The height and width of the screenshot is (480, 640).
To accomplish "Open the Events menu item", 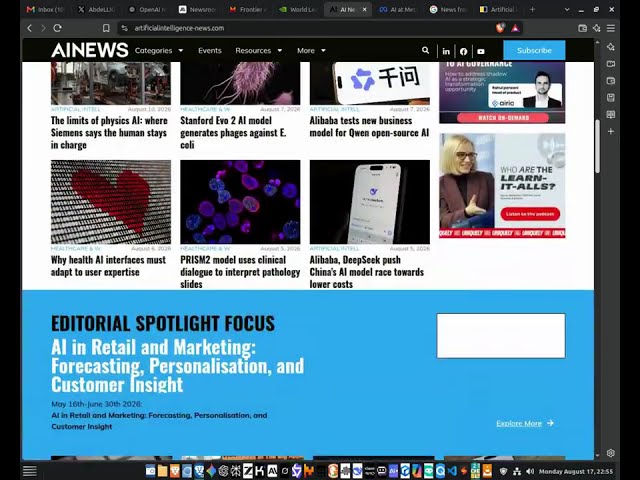I will [x=210, y=51].
